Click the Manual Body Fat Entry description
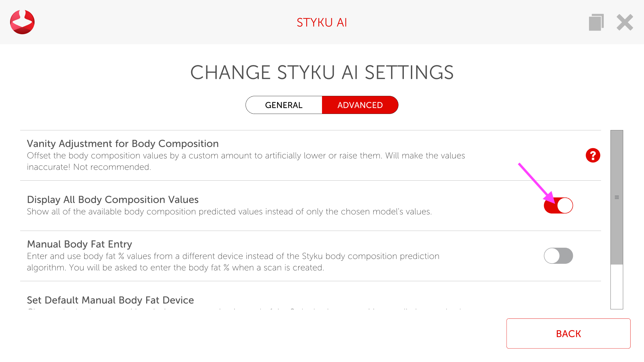The image size is (644, 362). [233, 262]
